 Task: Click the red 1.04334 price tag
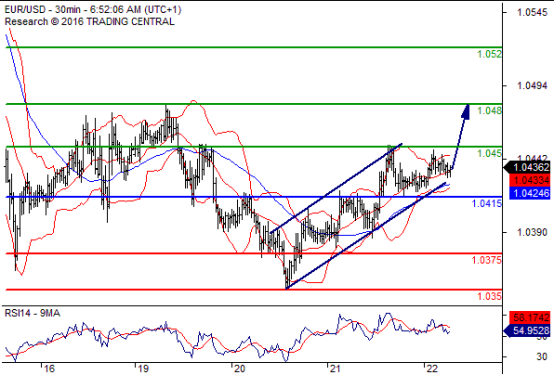point(530,180)
